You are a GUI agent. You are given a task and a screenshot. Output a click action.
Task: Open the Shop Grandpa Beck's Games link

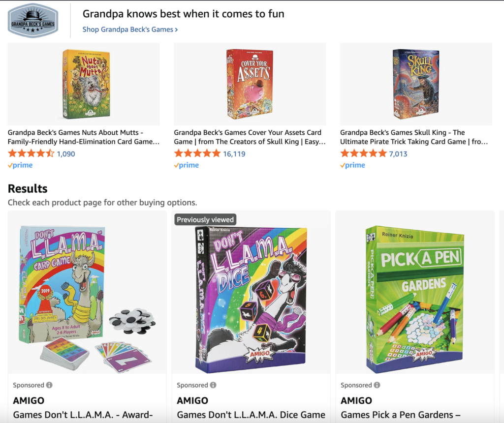130,30
